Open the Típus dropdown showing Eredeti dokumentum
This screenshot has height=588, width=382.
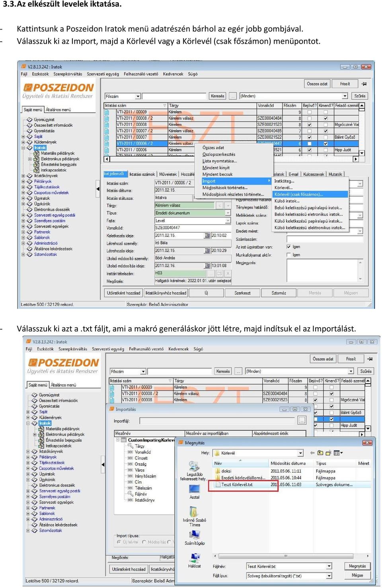click(x=228, y=213)
